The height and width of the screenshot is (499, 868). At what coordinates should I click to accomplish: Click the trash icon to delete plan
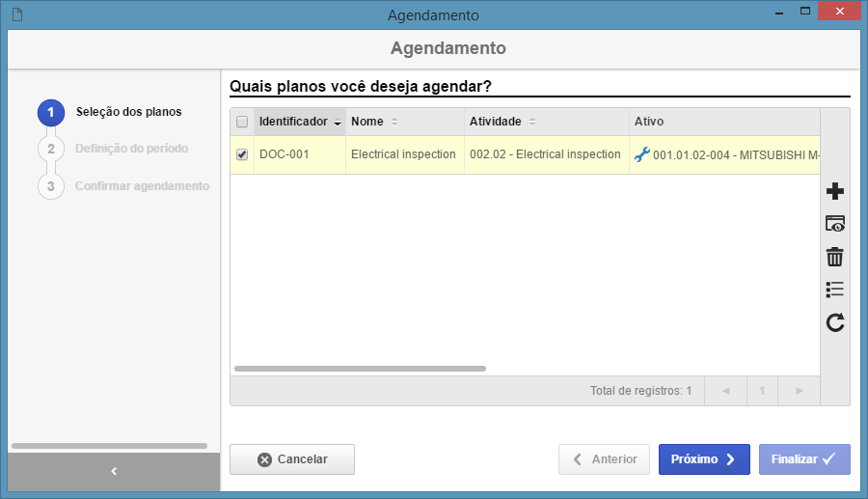pos(835,257)
